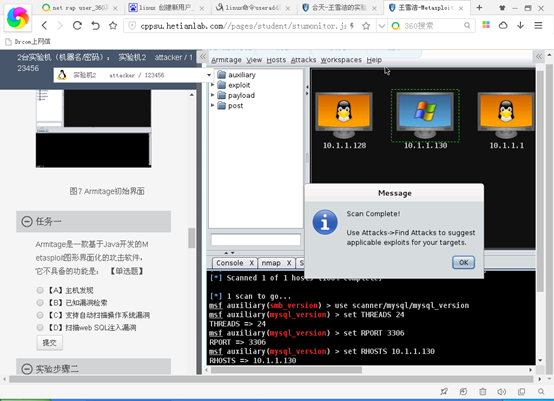Toggle the status bar sound icon
This screenshot has width=554, height=401.
click(x=502, y=391)
